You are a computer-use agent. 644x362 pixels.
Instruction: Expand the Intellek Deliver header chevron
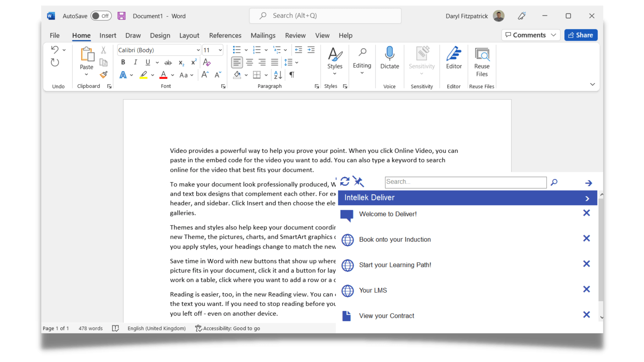[587, 198]
